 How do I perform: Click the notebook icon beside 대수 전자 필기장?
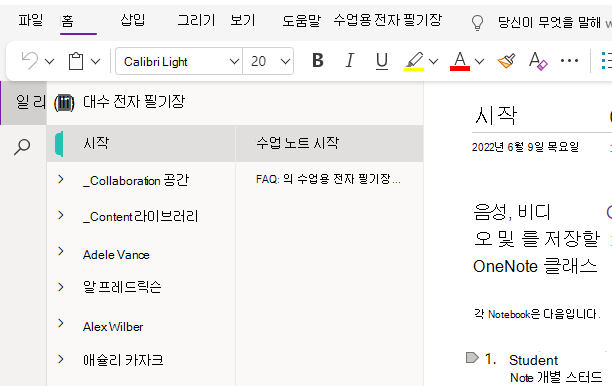coord(64,103)
